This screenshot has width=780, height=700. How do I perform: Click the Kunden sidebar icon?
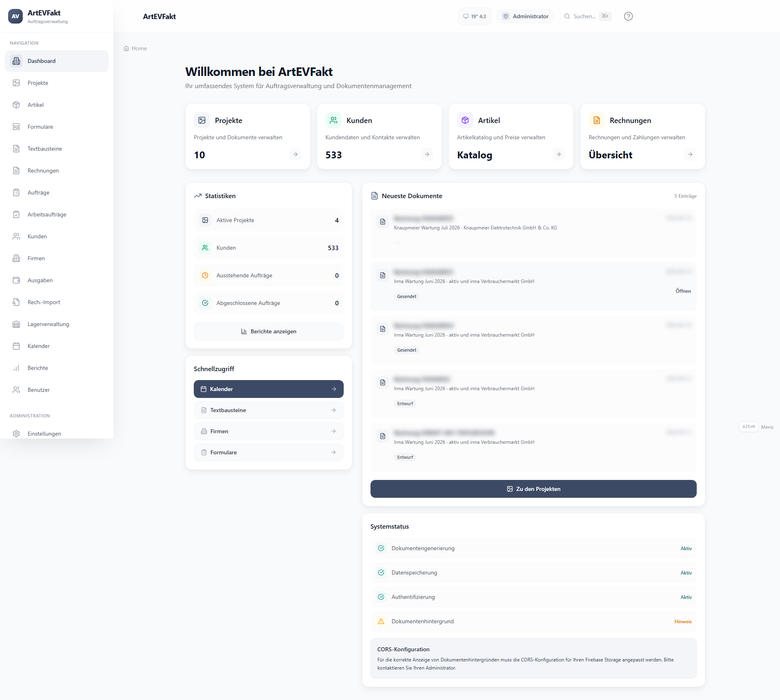tap(16, 236)
